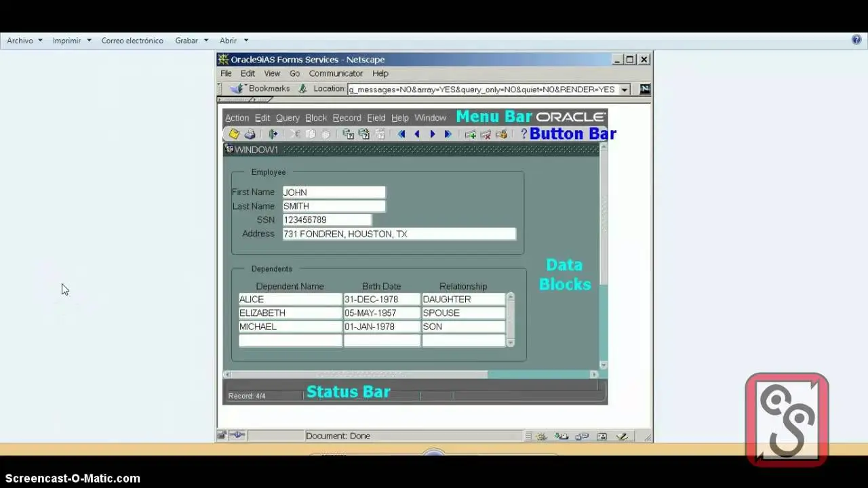Click the Enter Query toolbar icon
The image size is (868, 488).
(x=348, y=134)
